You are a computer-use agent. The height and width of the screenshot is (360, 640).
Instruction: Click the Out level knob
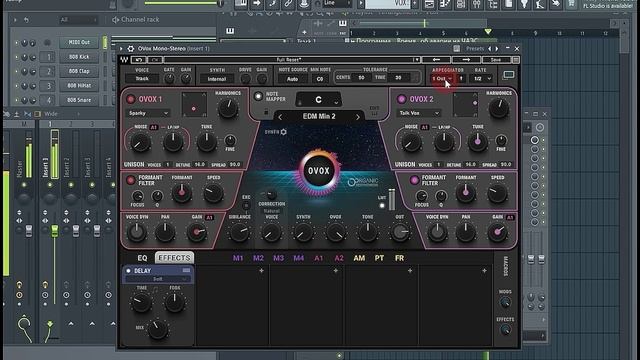[400, 232]
